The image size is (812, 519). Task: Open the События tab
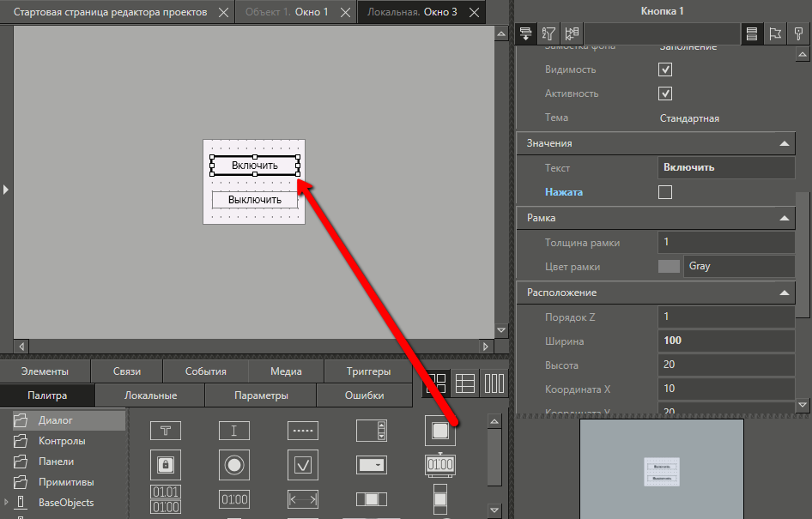point(206,371)
